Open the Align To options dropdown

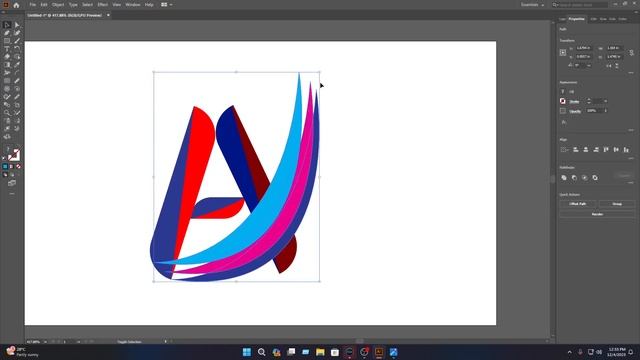[x=564, y=150]
